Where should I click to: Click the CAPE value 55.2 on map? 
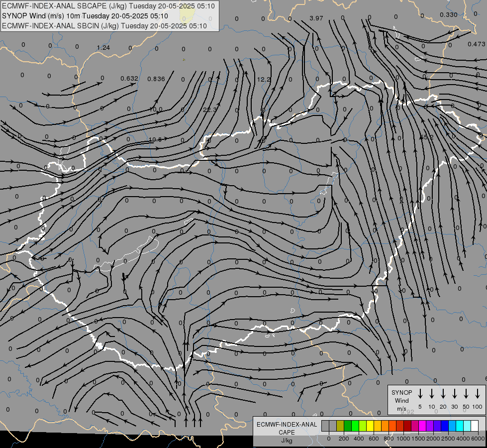coord(427,137)
